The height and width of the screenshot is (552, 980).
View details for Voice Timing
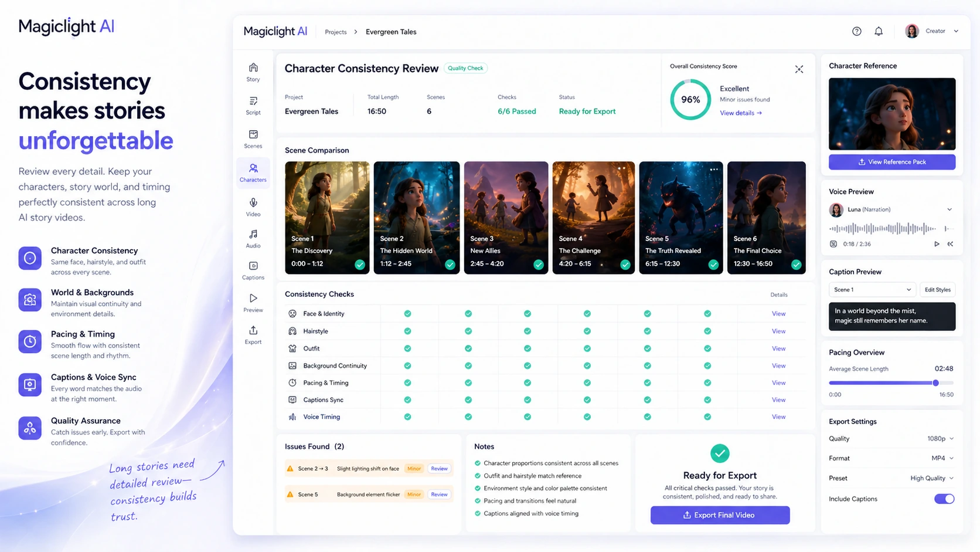(x=778, y=416)
